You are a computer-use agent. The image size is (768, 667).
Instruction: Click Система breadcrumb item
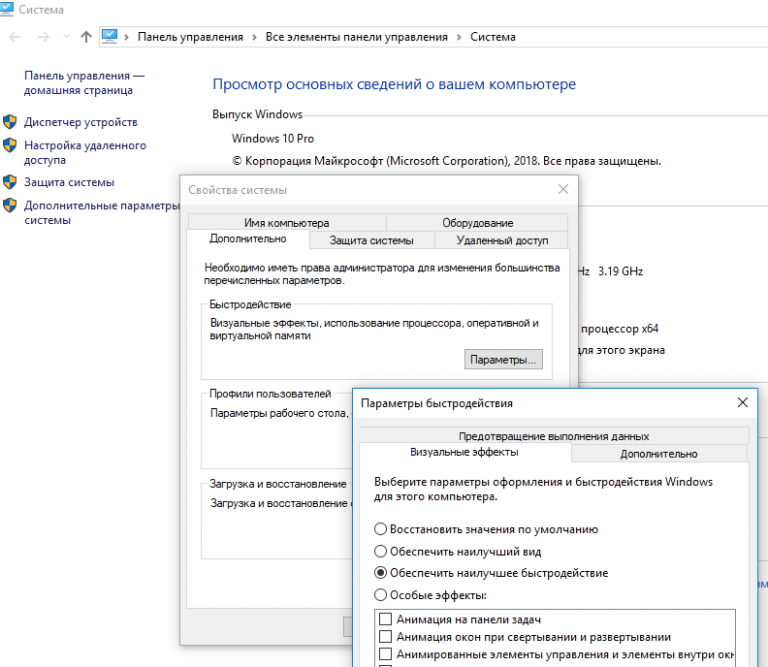pos(493,37)
